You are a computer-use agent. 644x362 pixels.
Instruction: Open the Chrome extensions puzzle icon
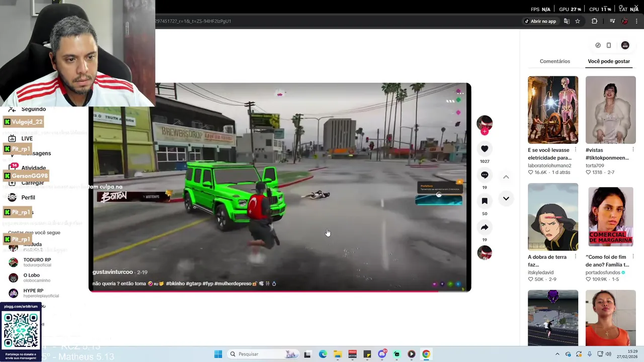[595, 21]
